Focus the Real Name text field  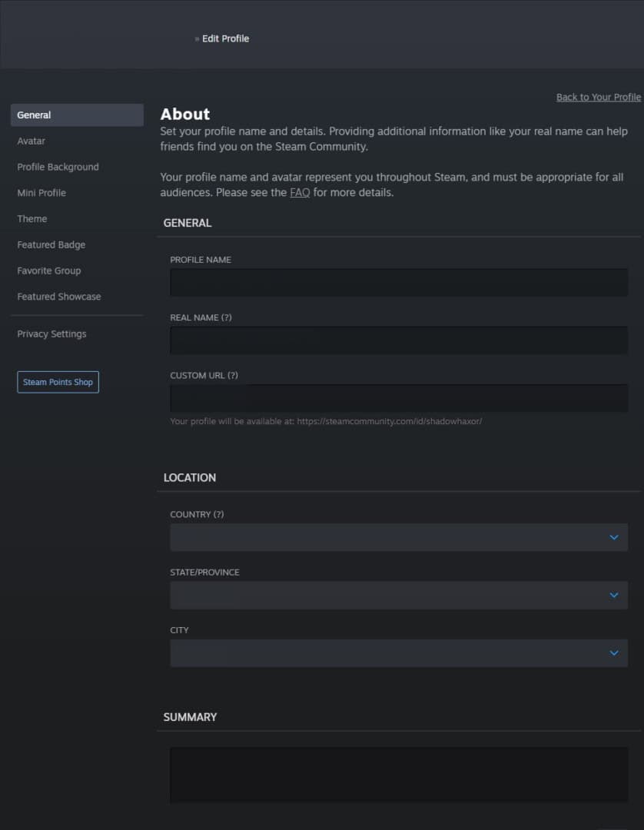pyautogui.click(x=399, y=340)
